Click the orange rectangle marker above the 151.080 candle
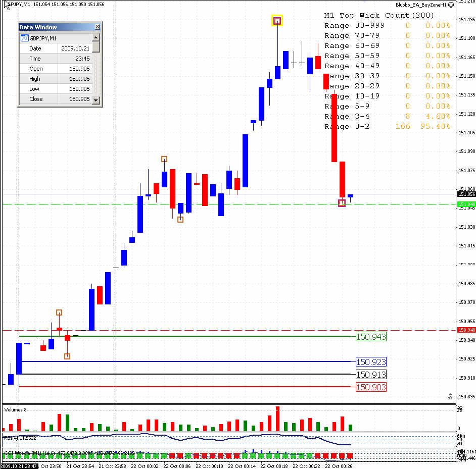 (x=164, y=159)
